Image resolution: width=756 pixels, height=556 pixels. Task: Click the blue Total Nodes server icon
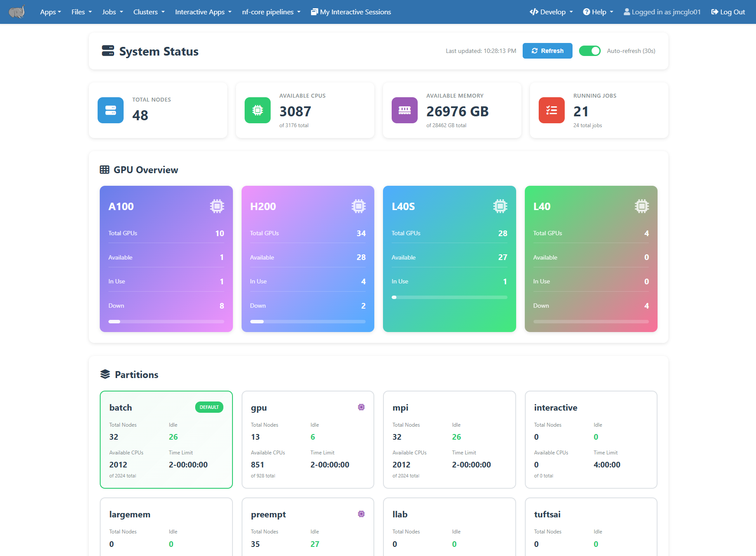click(111, 110)
